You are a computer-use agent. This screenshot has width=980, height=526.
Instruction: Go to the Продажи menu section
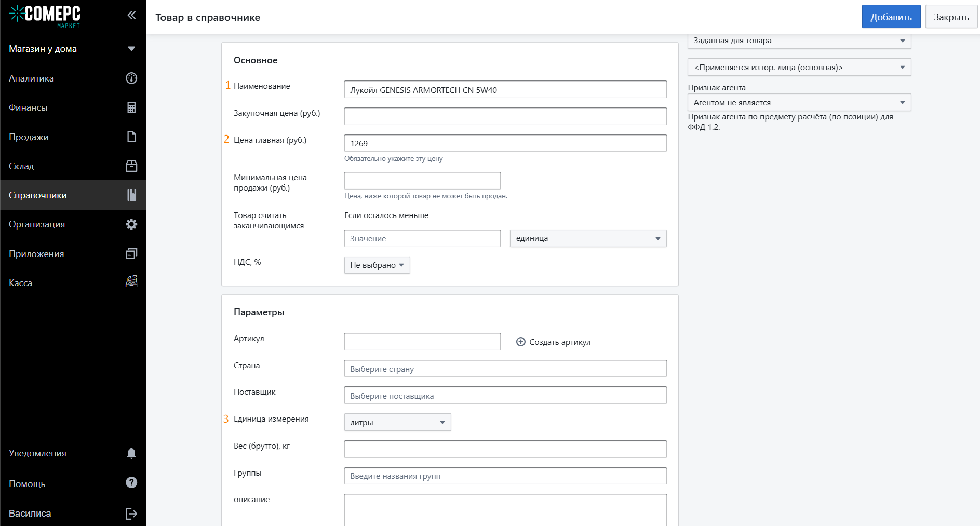pyautogui.click(x=73, y=137)
